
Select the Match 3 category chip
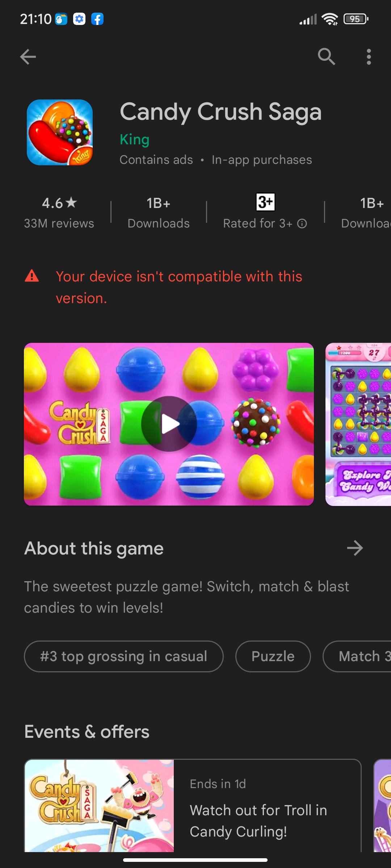(357, 656)
